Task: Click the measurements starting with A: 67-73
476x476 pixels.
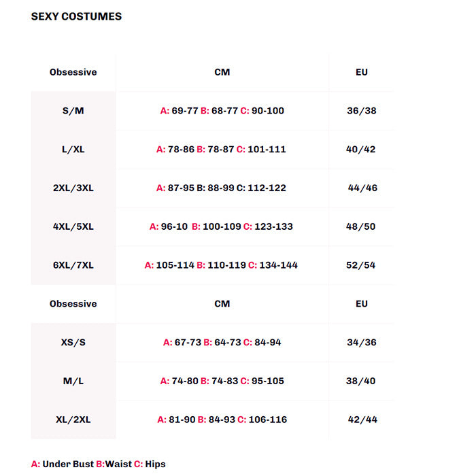Action: [x=222, y=343]
